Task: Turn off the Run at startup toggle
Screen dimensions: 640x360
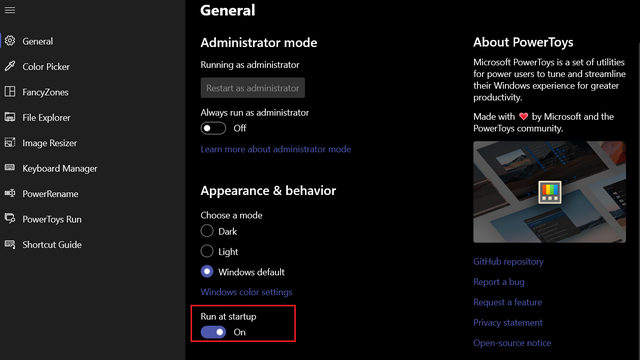Action: pos(213,332)
